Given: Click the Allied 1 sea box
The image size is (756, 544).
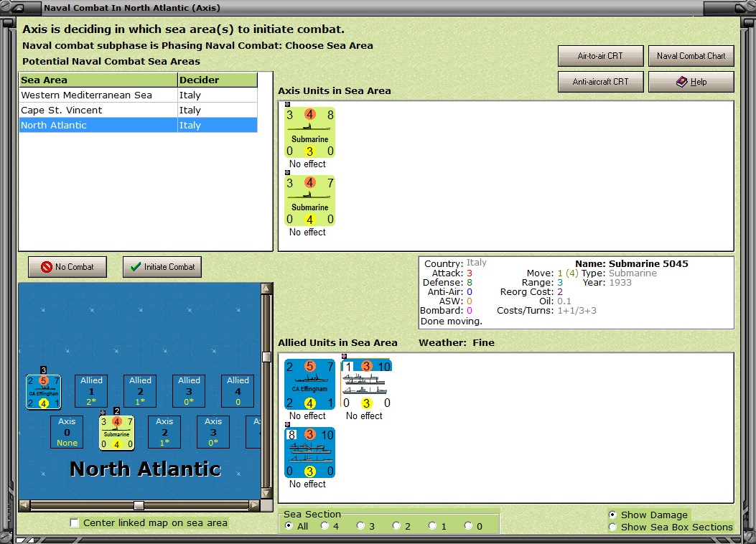Looking at the screenshot, I should [x=91, y=390].
